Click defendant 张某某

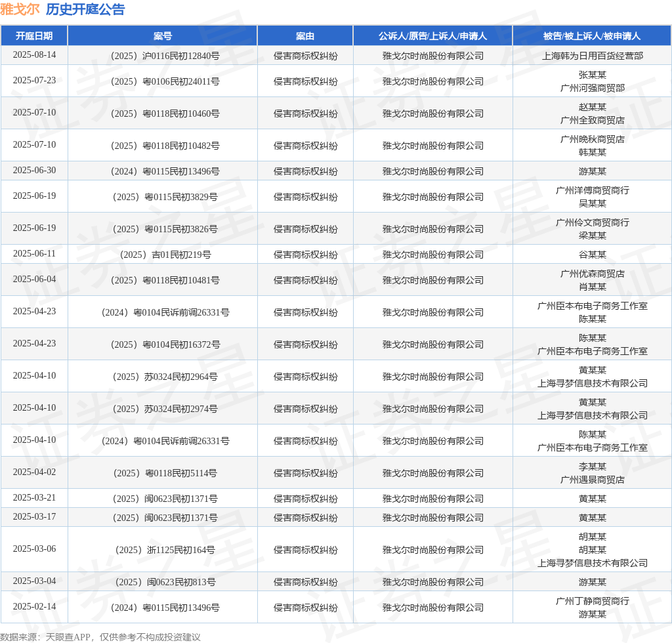click(x=593, y=75)
